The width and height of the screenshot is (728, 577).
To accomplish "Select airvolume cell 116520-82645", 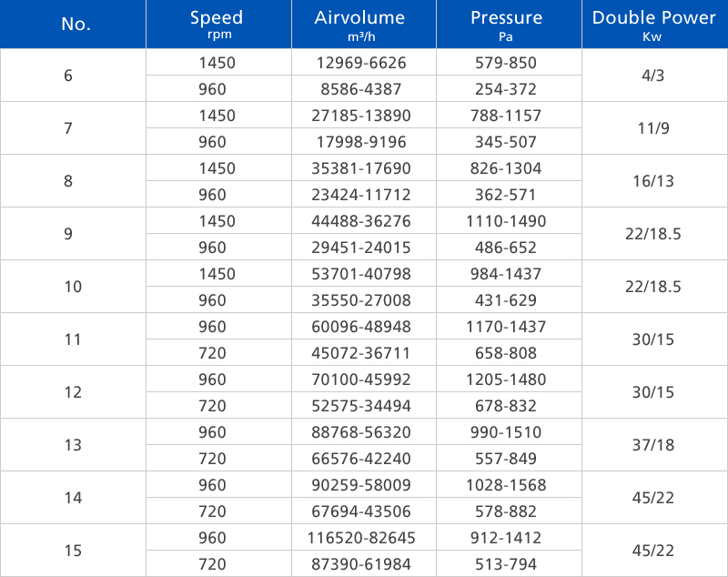I will pyautogui.click(x=361, y=538).
